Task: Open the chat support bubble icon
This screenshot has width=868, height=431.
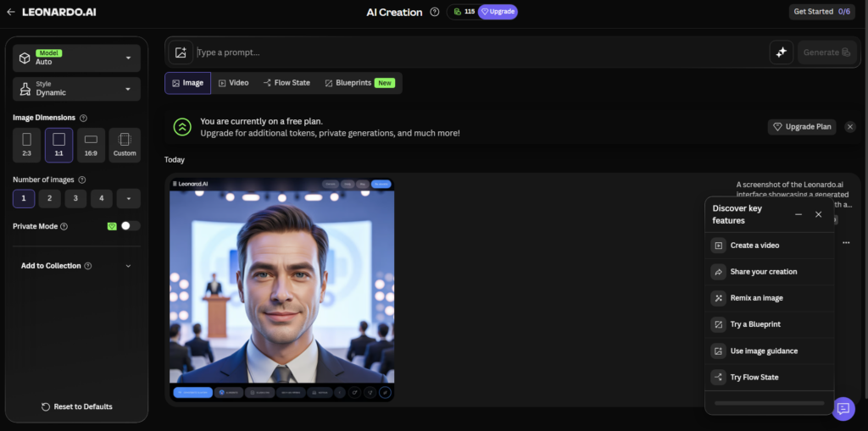Action: click(x=843, y=408)
